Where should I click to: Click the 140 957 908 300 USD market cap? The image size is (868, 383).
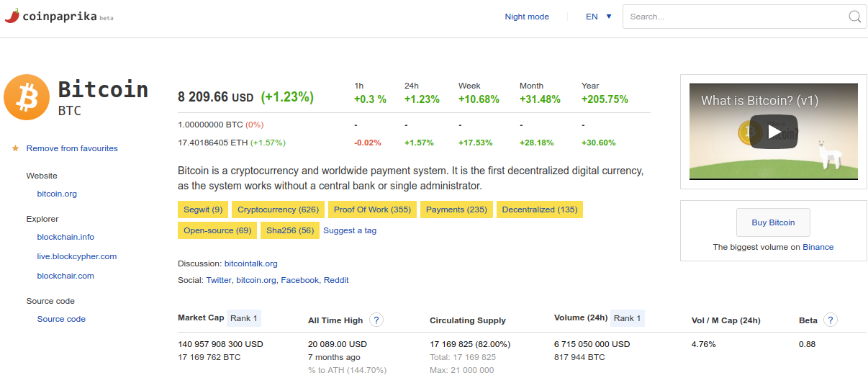[x=220, y=344]
